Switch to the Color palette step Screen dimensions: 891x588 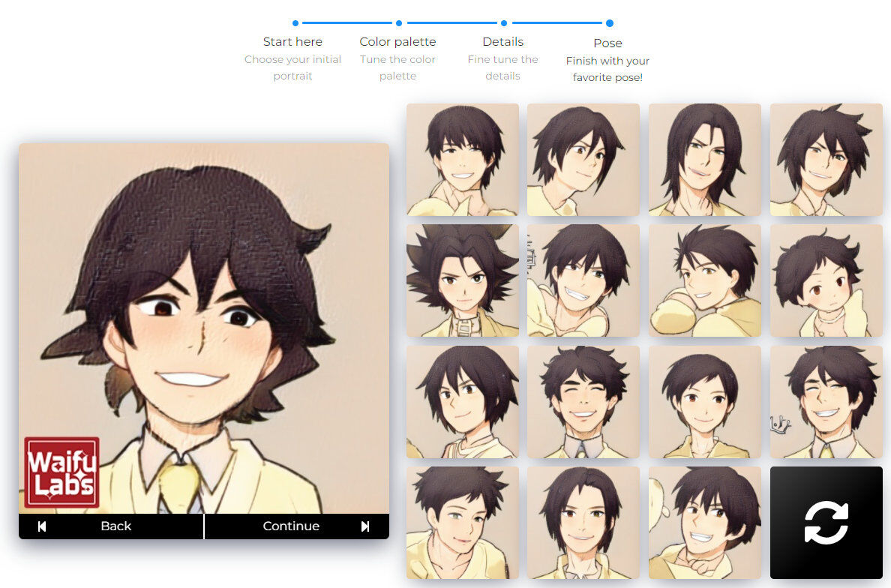[x=397, y=42]
